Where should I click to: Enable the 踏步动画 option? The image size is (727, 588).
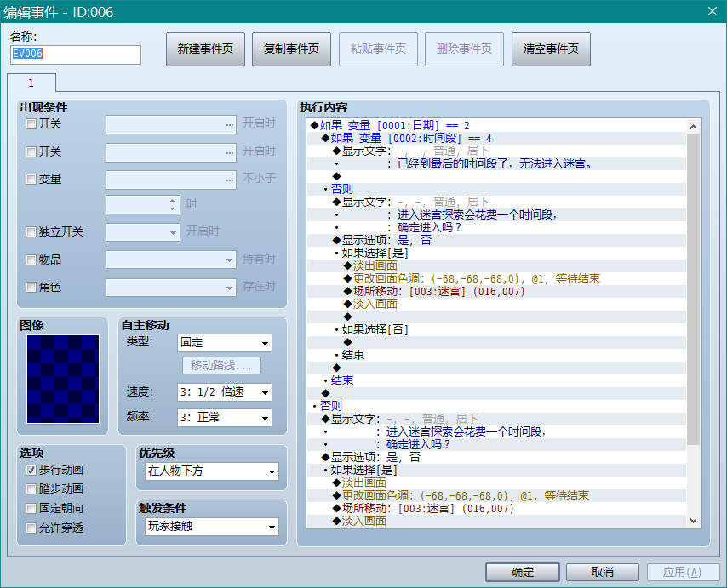pyautogui.click(x=31, y=488)
